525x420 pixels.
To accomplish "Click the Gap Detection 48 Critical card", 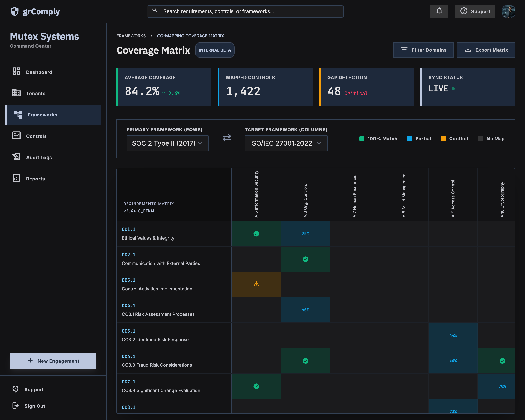I will (366, 87).
